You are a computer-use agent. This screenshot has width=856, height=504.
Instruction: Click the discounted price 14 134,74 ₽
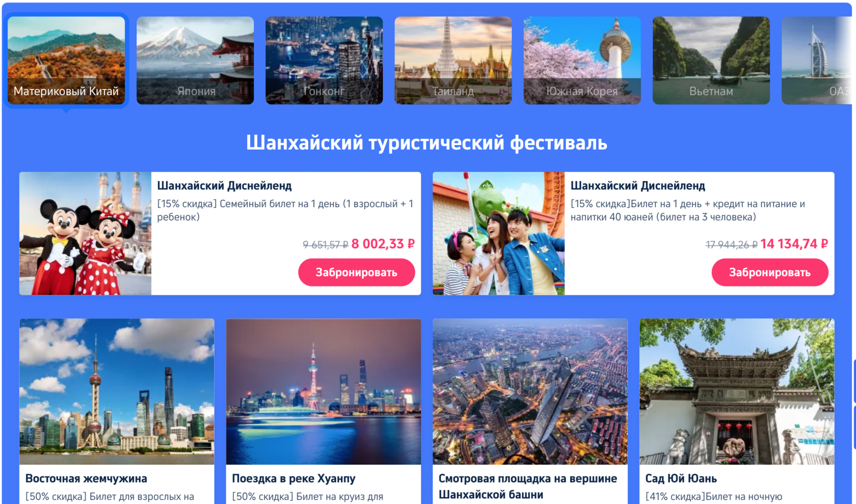click(794, 244)
